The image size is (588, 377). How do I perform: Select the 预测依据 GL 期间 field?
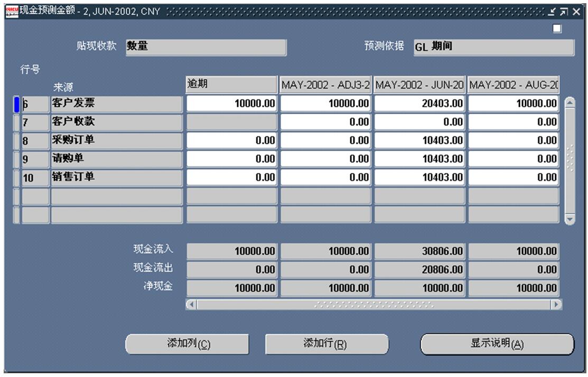[492, 47]
